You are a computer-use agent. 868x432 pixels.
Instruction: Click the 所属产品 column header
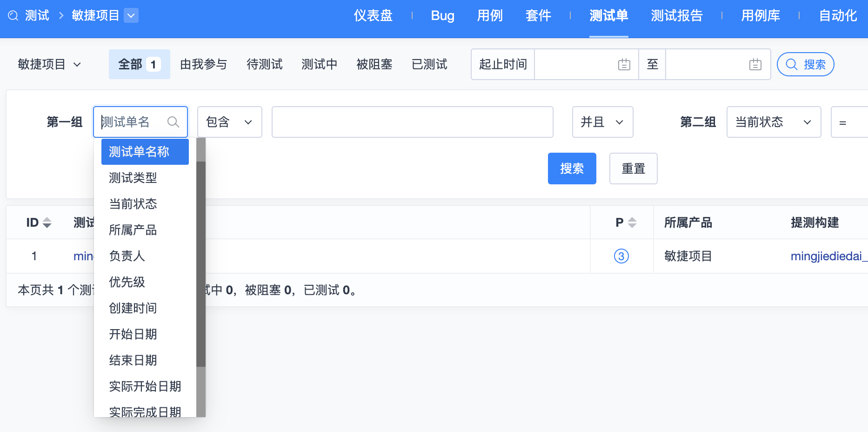(688, 223)
